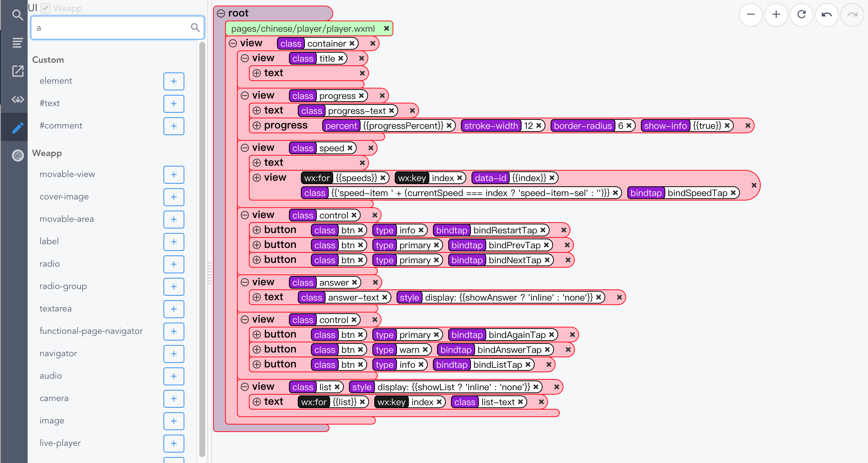Click the element search input field
Viewport: 868px width, 463px height.
click(x=112, y=28)
